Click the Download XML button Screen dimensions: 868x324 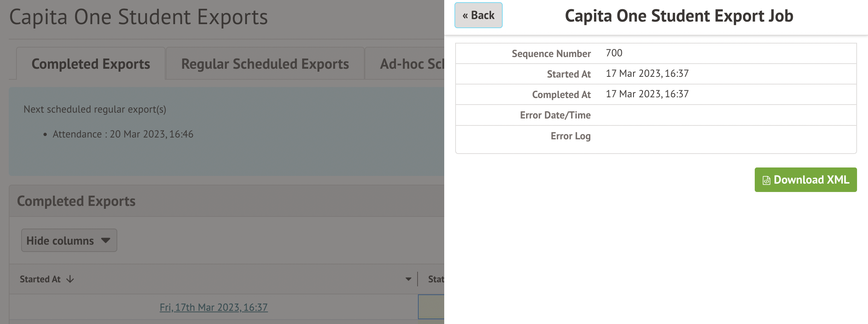pyautogui.click(x=806, y=180)
